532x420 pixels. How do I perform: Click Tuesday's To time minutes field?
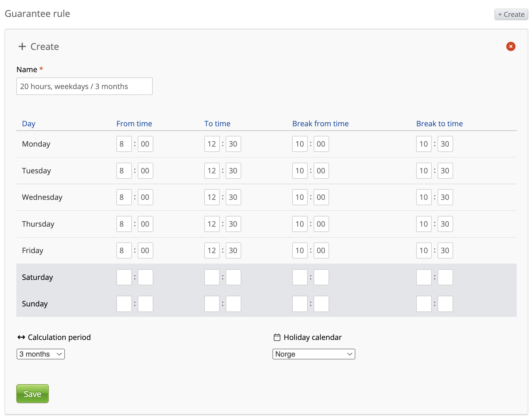(x=233, y=171)
